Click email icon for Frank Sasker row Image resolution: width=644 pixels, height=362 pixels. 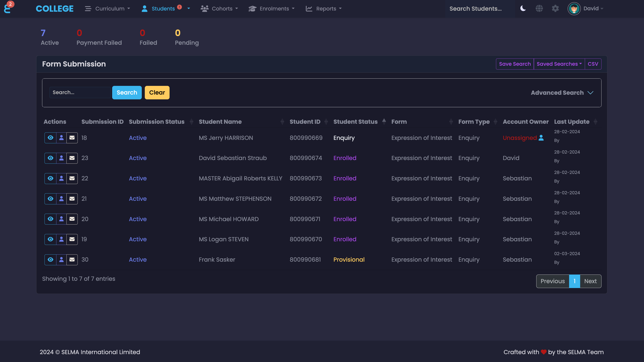point(72,259)
